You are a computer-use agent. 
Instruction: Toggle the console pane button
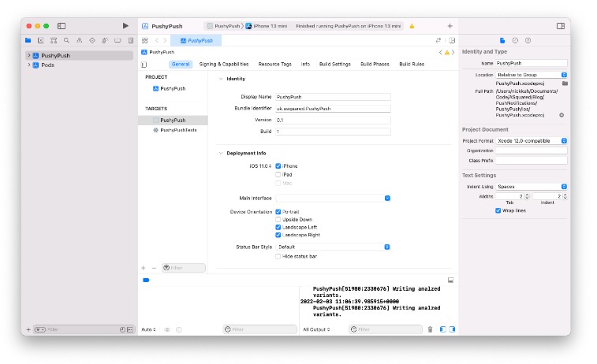[x=452, y=329]
